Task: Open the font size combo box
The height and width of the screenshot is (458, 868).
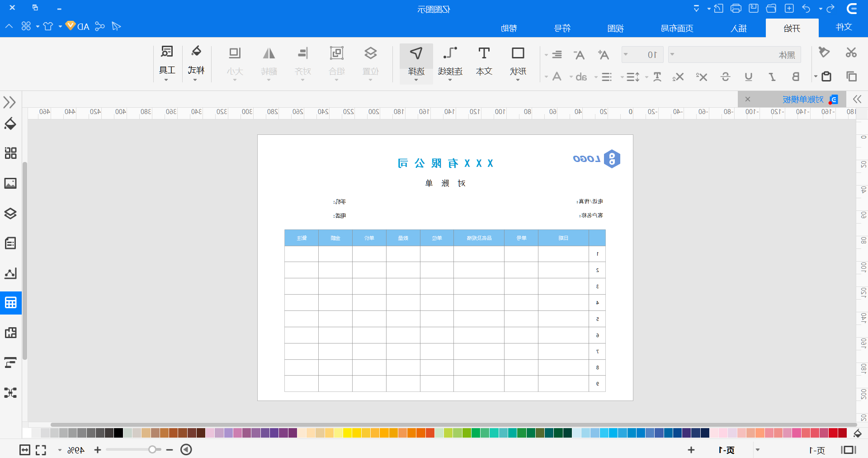Action: coord(642,55)
